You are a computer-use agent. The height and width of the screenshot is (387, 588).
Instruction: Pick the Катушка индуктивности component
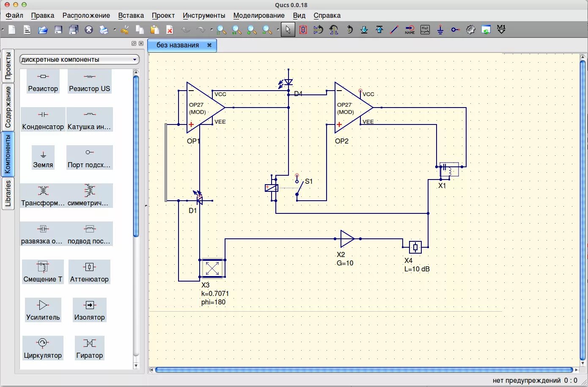point(89,120)
